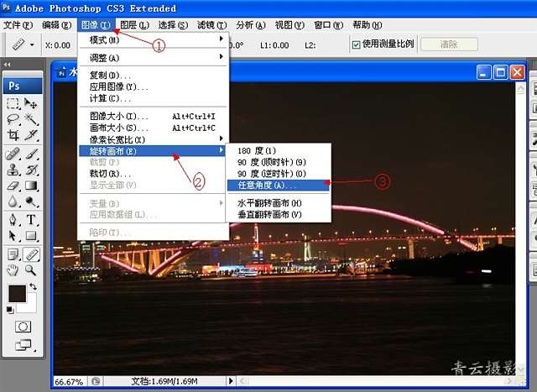Toggle the 使用测量比例 checkbox
This screenshot has width=537, height=392.
[357, 44]
